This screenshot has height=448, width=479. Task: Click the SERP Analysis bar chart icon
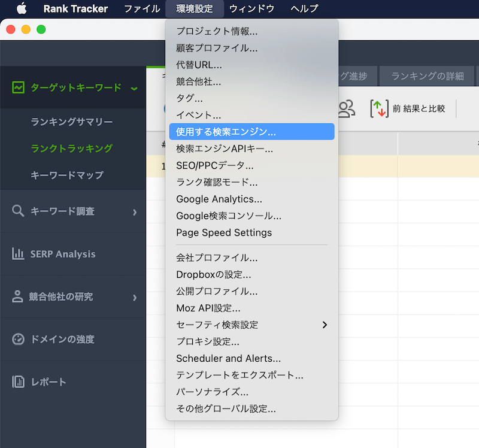click(18, 253)
